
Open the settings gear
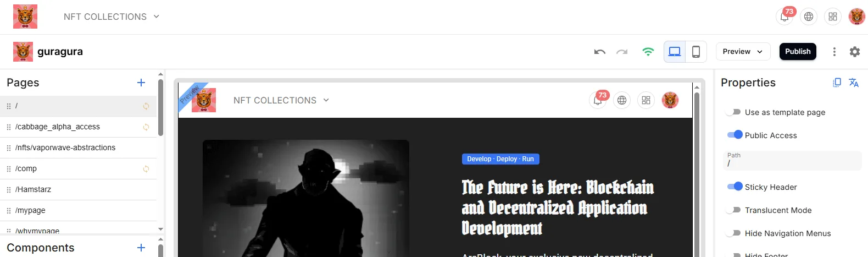(x=855, y=52)
